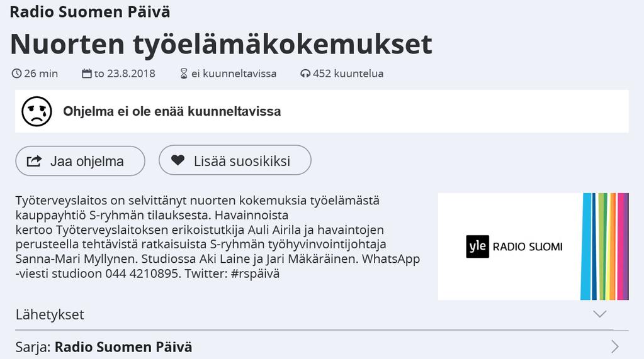Share the program with Jaa ohjelma
This screenshot has width=644, height=359.
80,161
